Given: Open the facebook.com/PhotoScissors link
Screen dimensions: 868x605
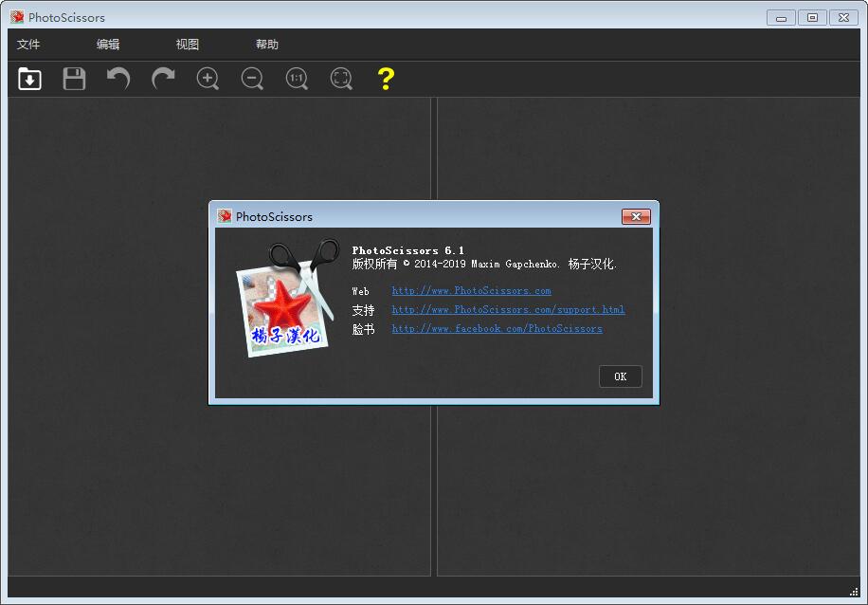Looking at the screenshot, I should click(x=497, y=329).
